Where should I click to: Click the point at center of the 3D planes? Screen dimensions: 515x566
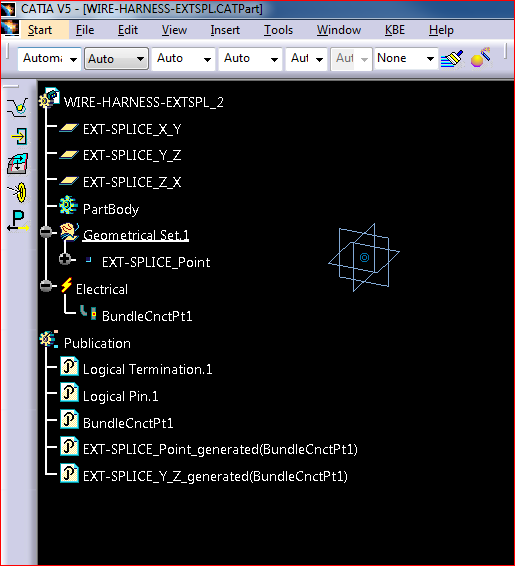[365, 257]
